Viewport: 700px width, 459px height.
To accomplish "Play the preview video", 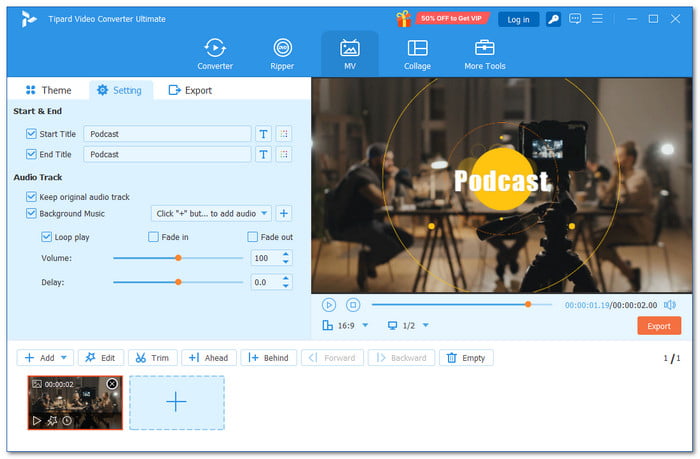I will (329, 305).
